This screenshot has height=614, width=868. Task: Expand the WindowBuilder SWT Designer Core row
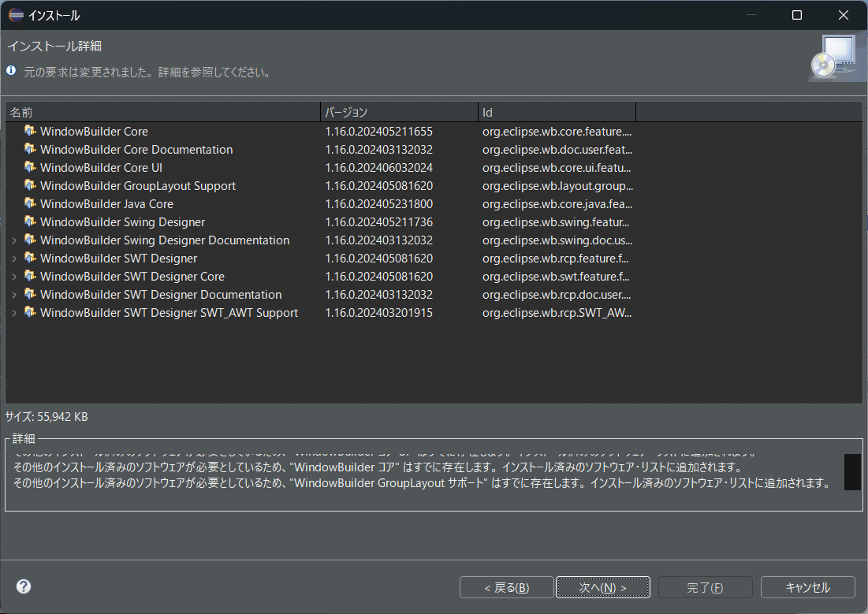click(14, 277)
